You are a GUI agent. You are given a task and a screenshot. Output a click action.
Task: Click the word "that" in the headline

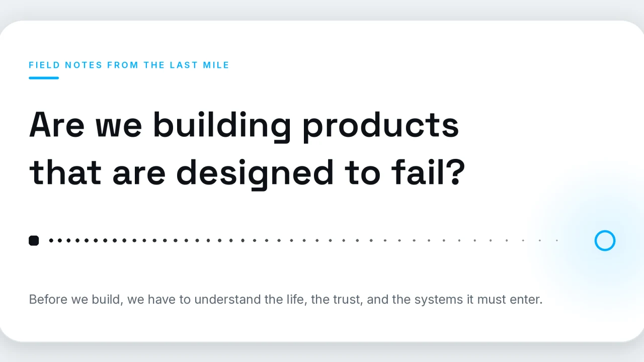[x=65, y=172]
